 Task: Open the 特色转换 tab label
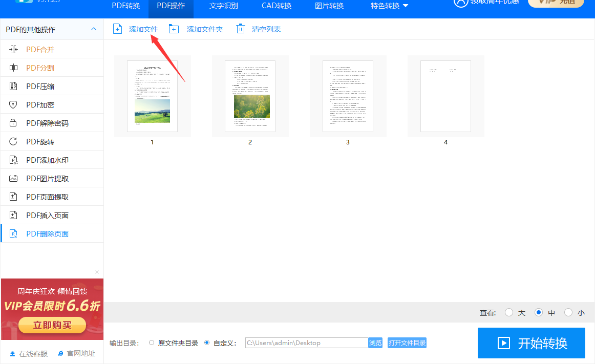(385, 6)
